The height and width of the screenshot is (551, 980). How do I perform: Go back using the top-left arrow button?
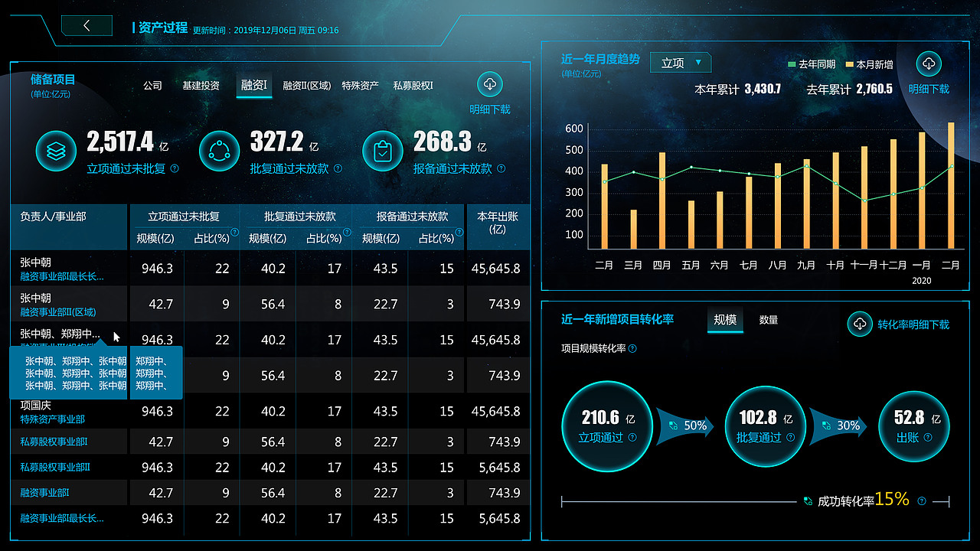(x=87, y=25)
